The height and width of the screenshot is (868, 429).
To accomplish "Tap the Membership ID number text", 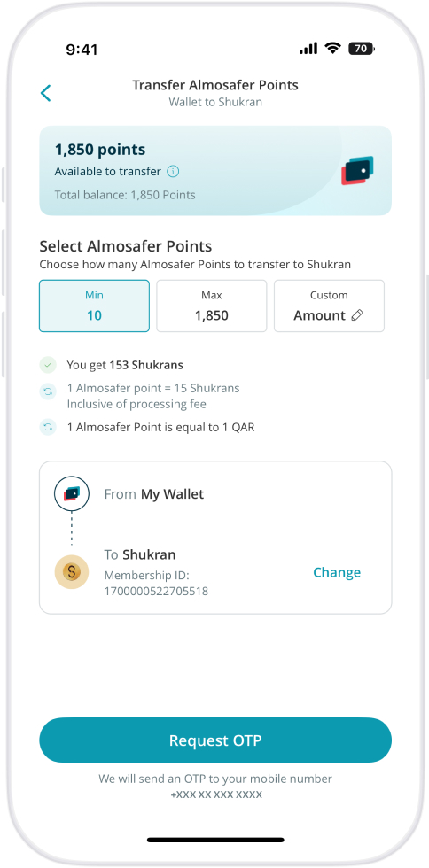I will (x=156, y=592).
